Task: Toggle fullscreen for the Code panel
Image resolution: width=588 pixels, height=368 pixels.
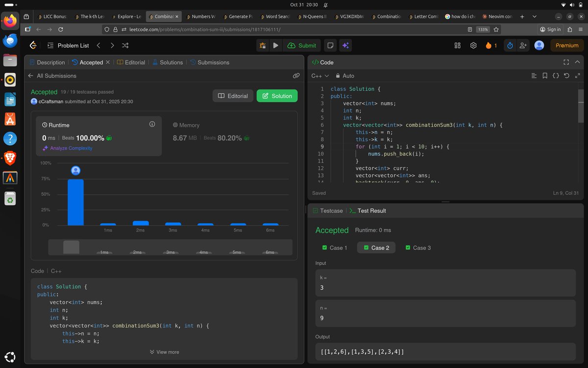Action: pyautogui.click(x=566, y=62)
